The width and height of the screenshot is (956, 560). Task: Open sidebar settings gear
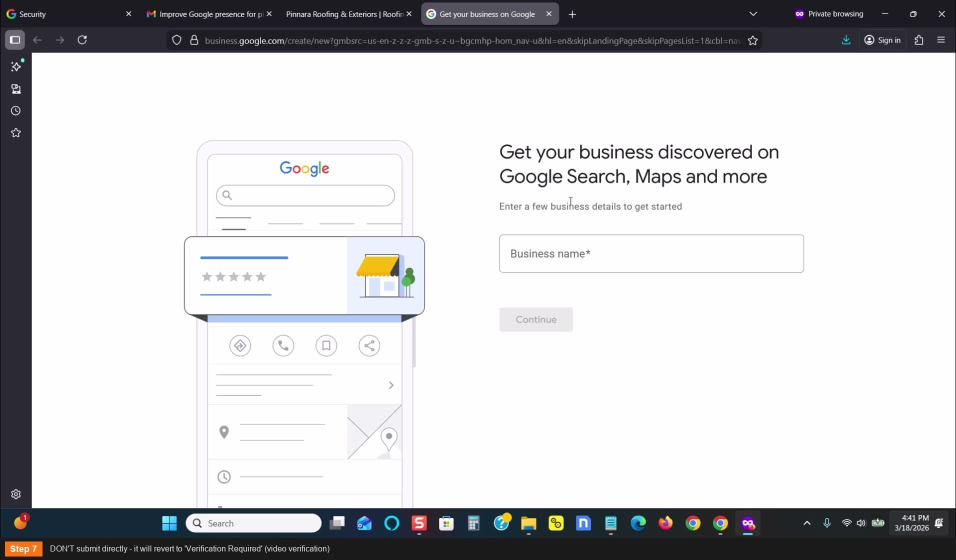point(16,494)
